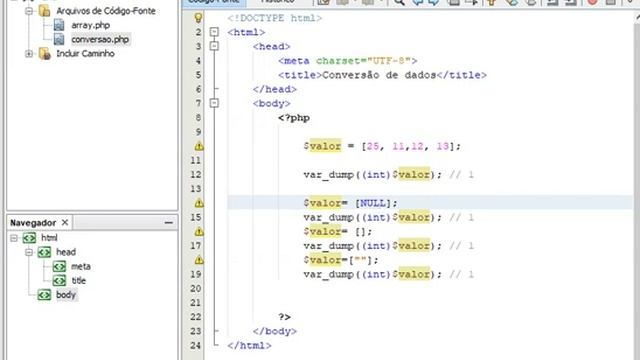Click the <meta charset="UTF-8"> line
The width and height of the screenshot is (640, 360).
[348, 61]
